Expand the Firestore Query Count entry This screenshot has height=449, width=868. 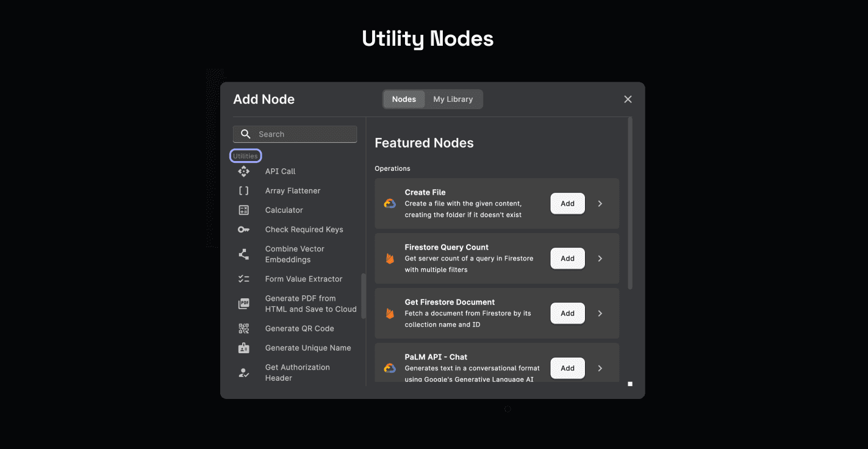point(599,258)
